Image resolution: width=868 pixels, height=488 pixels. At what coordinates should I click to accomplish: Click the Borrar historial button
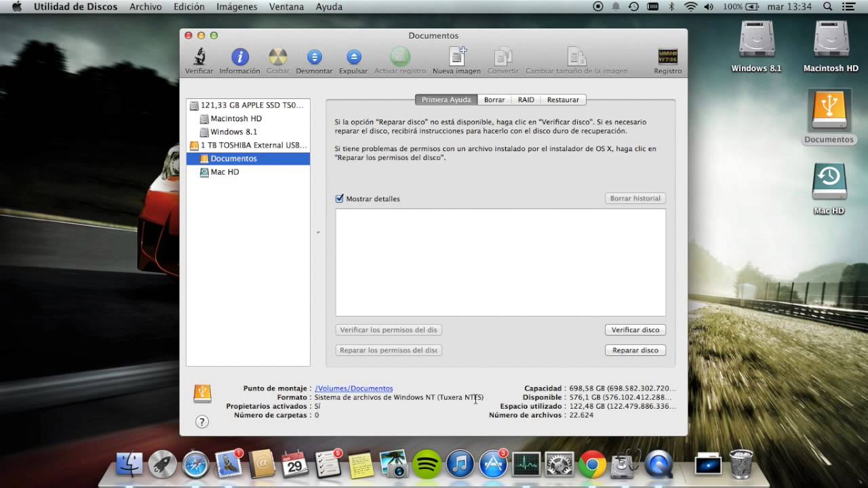pyautogui.click(x=635, y=199)
